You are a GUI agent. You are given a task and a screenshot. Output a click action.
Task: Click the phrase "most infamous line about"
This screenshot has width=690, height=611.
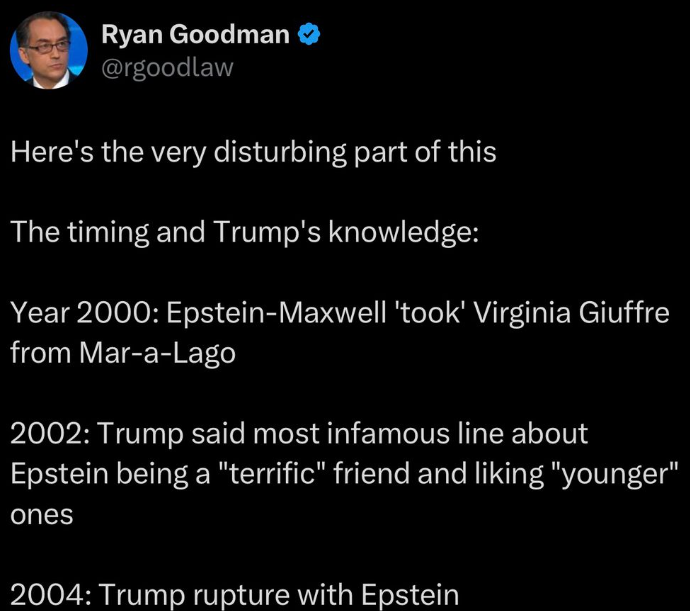[420, 434]
